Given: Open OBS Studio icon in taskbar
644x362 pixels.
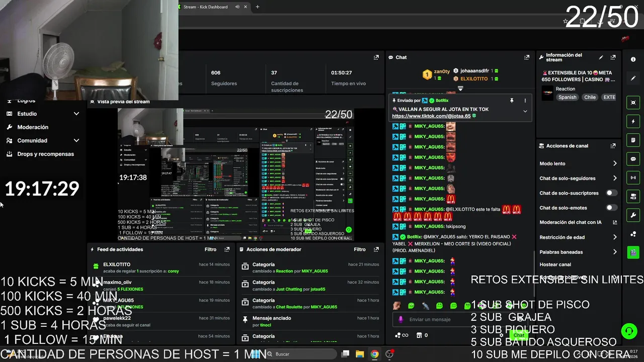Looking at the screenshot, I should click(x=389, y=354).
